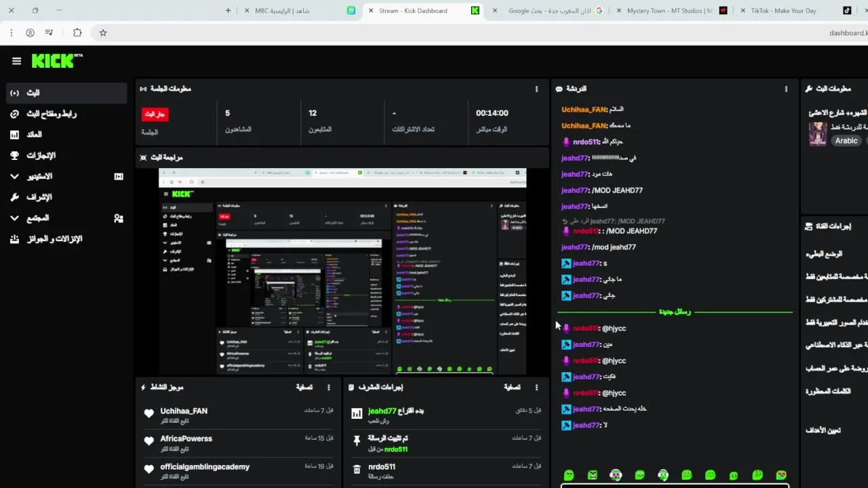The width and height of the screenshot is (868, 488).
Task: Open رابط ومفتاح البث sidebar item
Action: (x=66, y=114)
